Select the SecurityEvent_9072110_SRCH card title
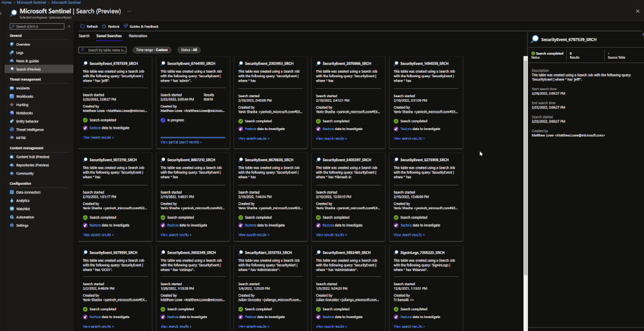The image size is (644, 331). click(113, 160)
